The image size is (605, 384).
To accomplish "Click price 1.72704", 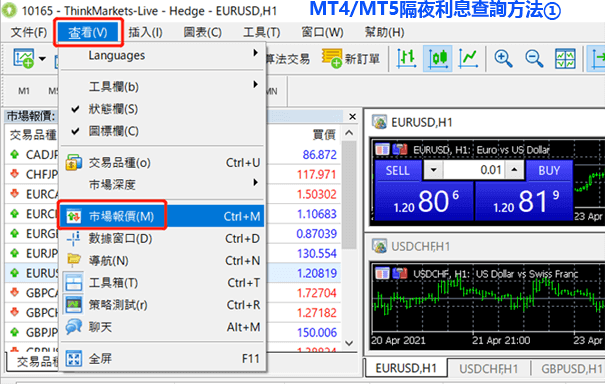I will (x=316, y=293).
